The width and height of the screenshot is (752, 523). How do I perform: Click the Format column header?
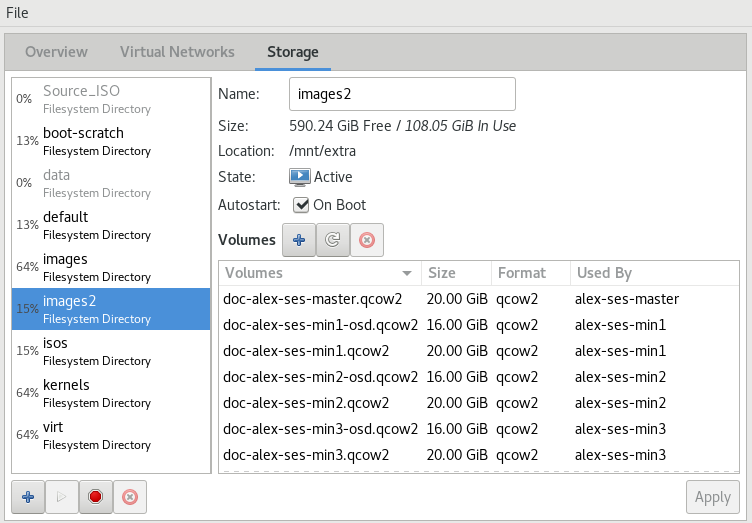coord(529,273)
